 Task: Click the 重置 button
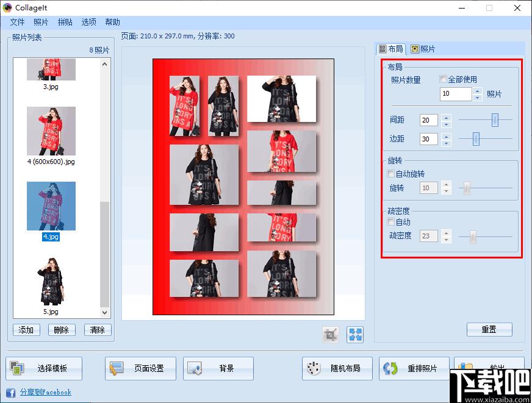[489, 329]
